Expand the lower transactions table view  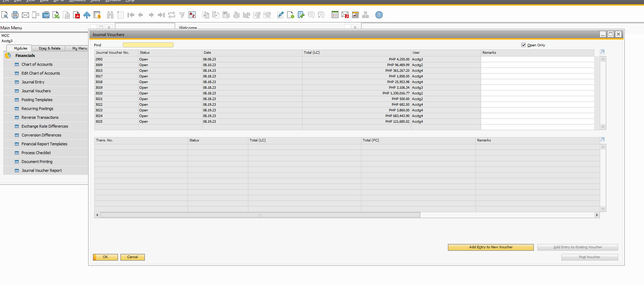point(602,140)
